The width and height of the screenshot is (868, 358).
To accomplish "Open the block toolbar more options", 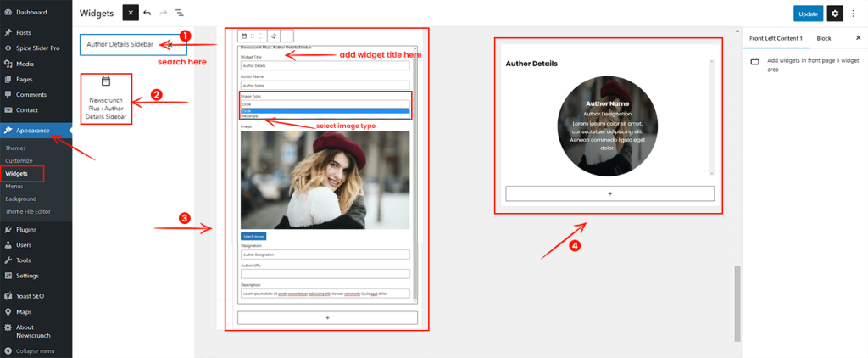I will (x=287, y=36).
